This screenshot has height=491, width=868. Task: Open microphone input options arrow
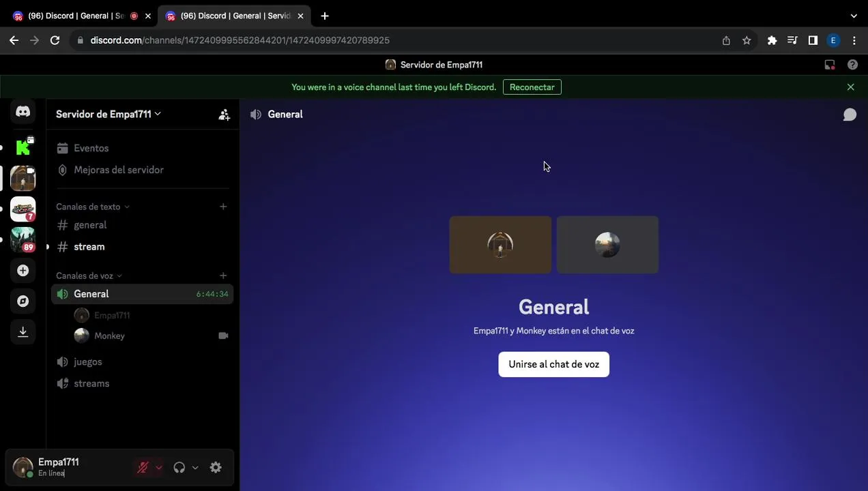[159, 468]
